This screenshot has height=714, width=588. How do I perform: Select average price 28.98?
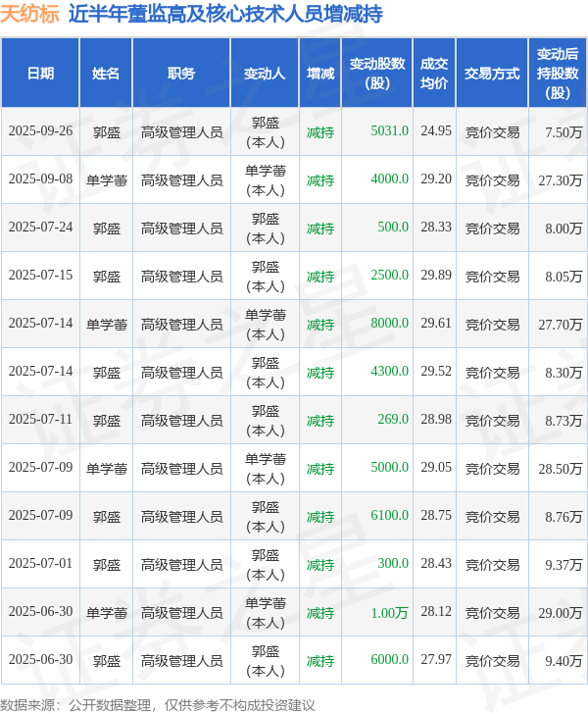(436, 420)
